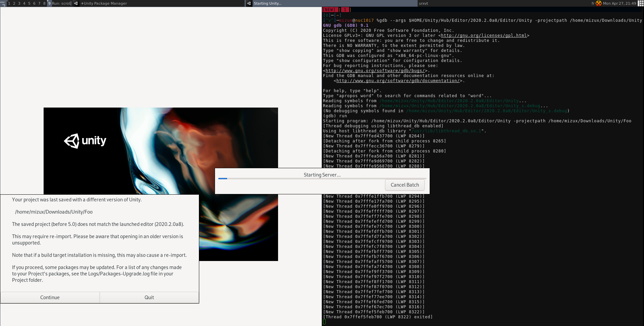The image size is (644, 326).
Task: Click the 'saved project (before 5.0)' sentence
Action: 98,224
